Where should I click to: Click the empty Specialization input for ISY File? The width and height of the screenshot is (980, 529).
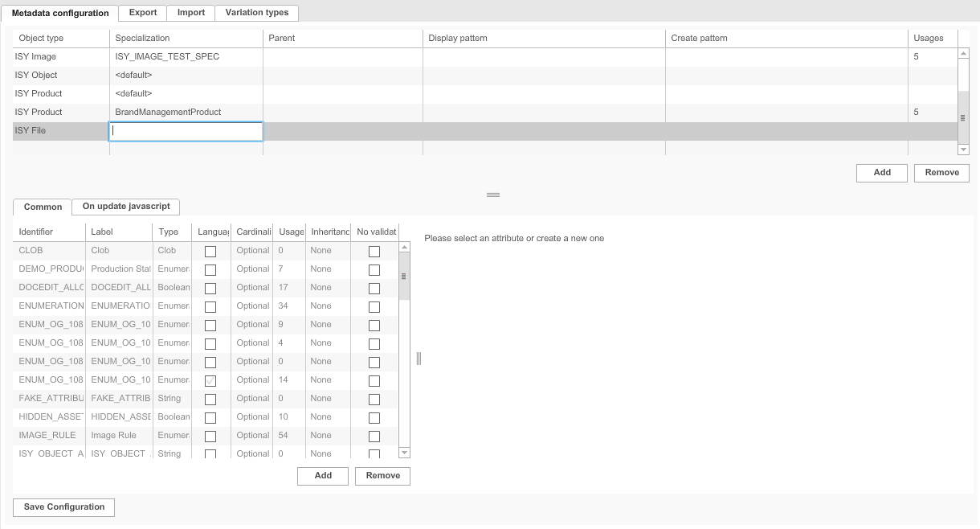(x=186, y=131)
